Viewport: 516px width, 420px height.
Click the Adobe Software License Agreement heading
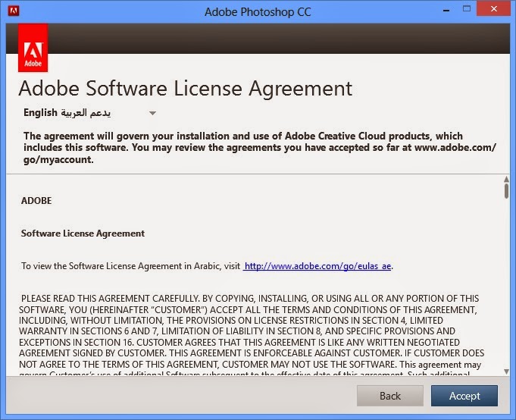185,88
